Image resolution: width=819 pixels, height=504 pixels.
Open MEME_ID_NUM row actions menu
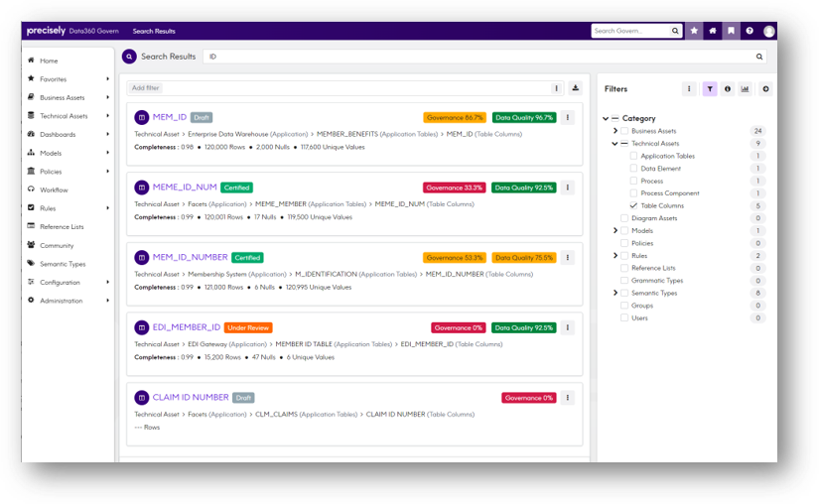point(567,188)
